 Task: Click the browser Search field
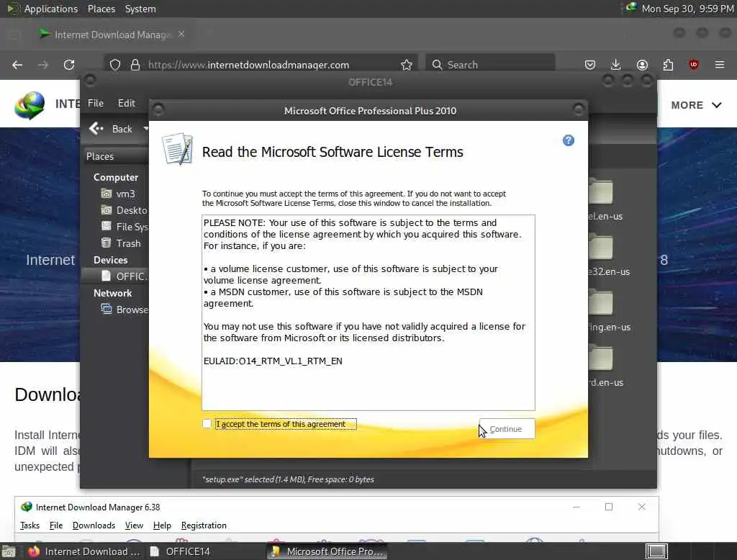pyautogui.click(x=490, y=65)
